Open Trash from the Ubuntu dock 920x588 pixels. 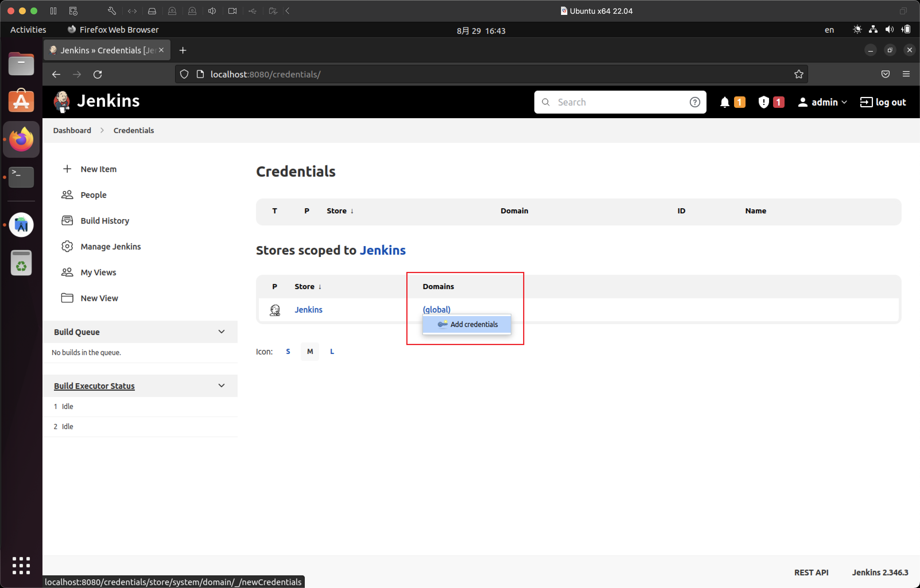(x=21, y=262)
